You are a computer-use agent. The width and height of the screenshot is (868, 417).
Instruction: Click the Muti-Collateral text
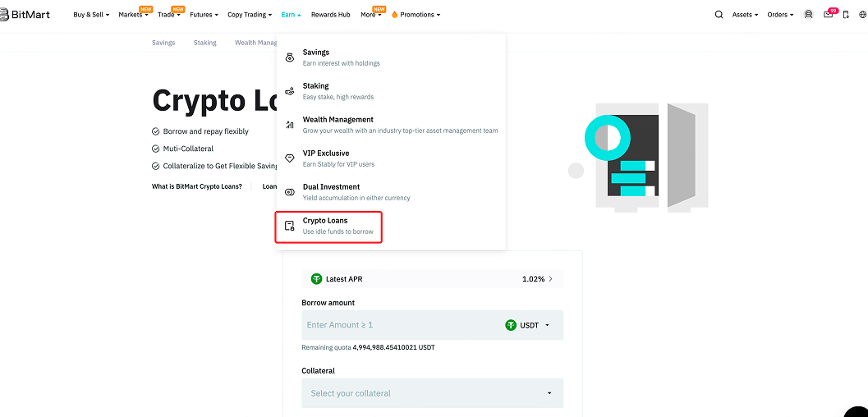coord(188,149)
